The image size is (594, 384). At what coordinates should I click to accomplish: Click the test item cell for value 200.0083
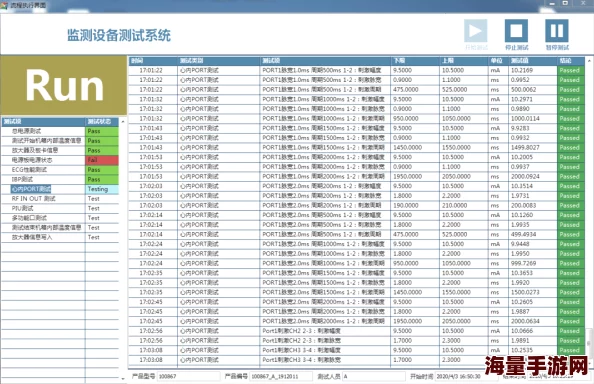point(325,206)
